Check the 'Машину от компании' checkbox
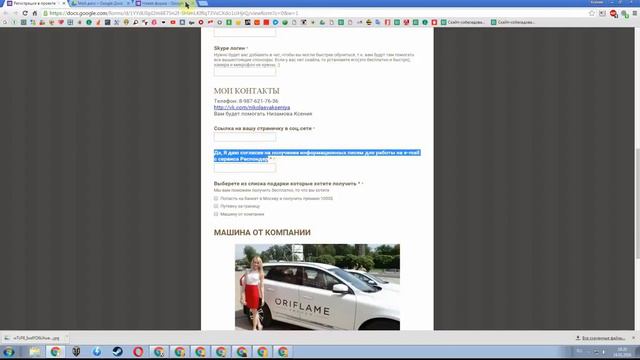The width and height of the screenshot is (640, 360). pos(216,214)
